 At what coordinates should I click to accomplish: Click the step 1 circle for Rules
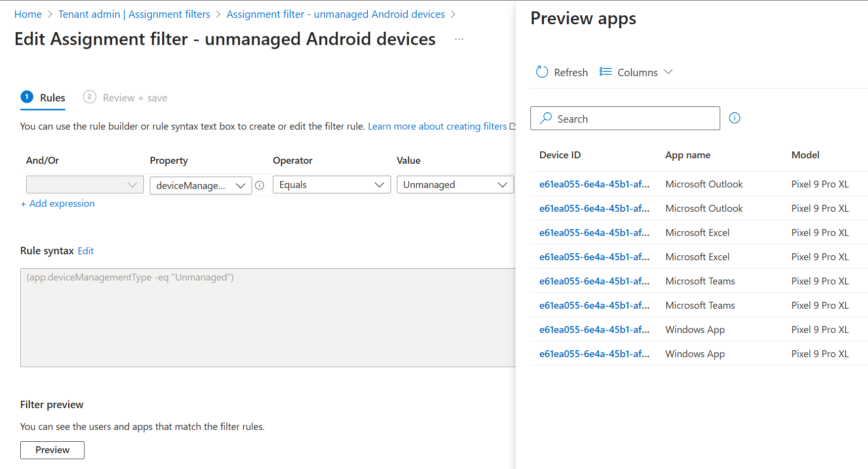point(27,97)
